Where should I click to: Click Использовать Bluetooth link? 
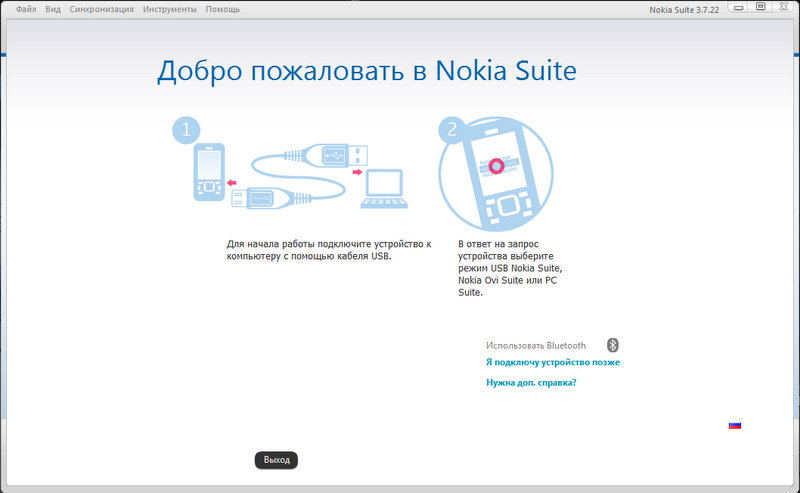536,346
